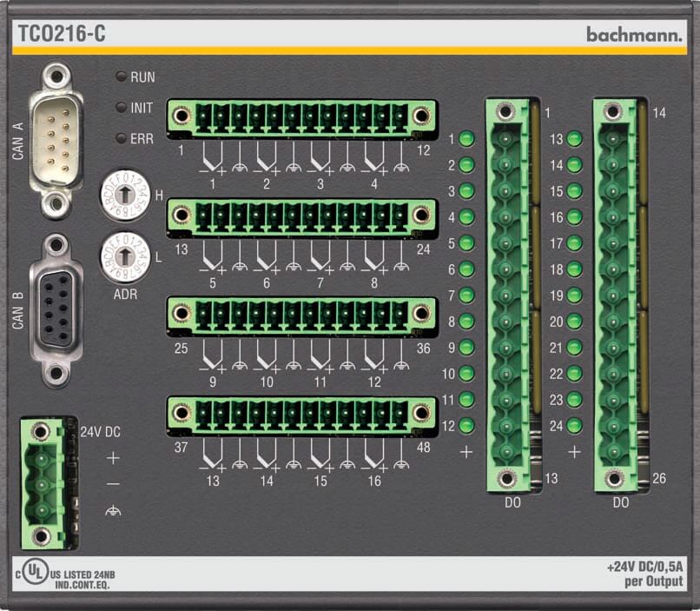Click the ADR label under the rotary switches
The height and width of the screenshot is (611, 700).
click(x=125, y=295)
